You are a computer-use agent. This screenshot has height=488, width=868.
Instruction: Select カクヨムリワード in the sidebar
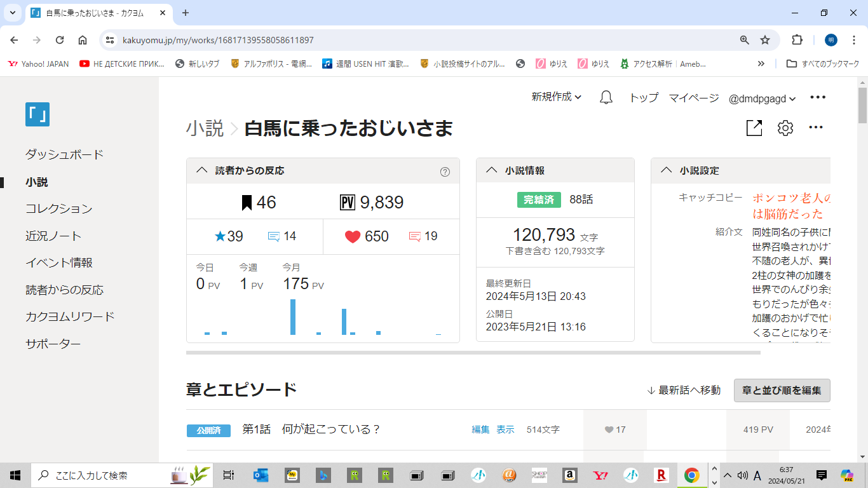tap(70, 316)
